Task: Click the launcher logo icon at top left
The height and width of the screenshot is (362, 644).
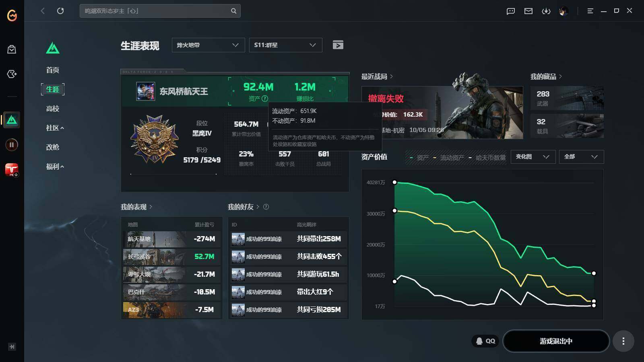Action: pos(12,15)
